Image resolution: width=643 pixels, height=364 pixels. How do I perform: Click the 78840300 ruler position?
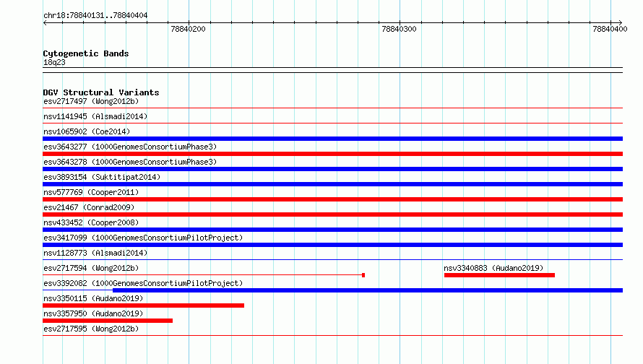point(399,29)
